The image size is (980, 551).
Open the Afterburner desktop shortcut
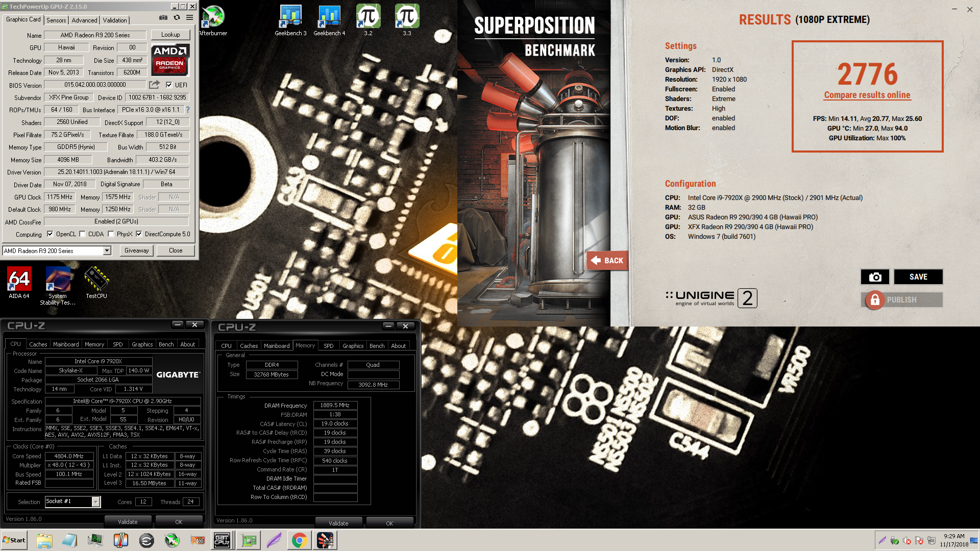(213, 20)
